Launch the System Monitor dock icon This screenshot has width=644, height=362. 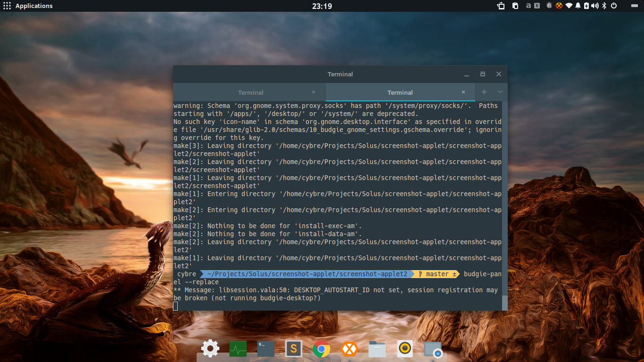point(238,349)
